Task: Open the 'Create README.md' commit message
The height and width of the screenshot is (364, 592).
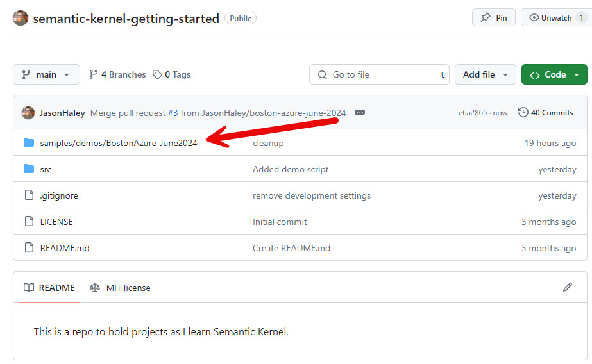Action: 291,248
